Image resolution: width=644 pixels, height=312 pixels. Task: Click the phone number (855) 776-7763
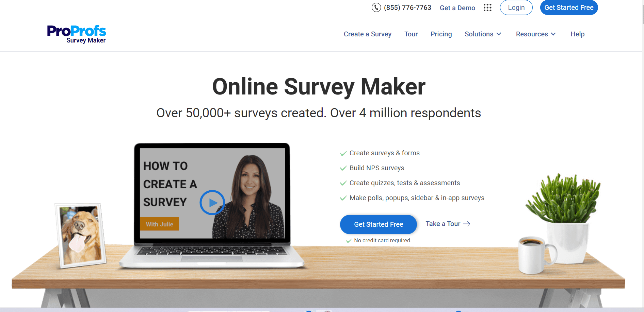[407, 7]
